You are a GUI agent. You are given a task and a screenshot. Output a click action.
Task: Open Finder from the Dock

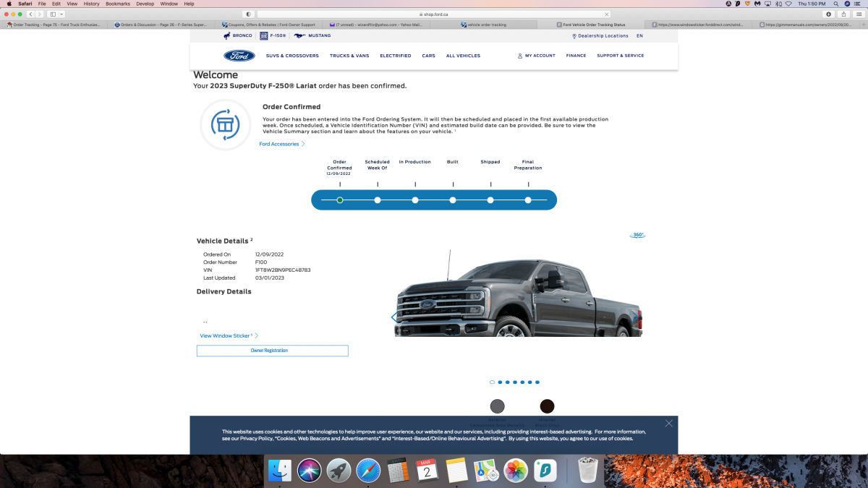click(x=279, y=471)
